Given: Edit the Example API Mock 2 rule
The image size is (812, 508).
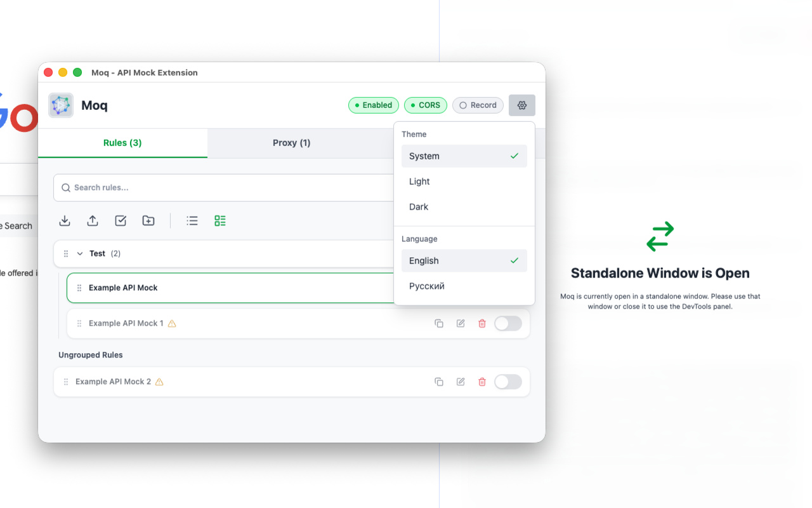Looking at the screenshot, I should pos(461,382).
